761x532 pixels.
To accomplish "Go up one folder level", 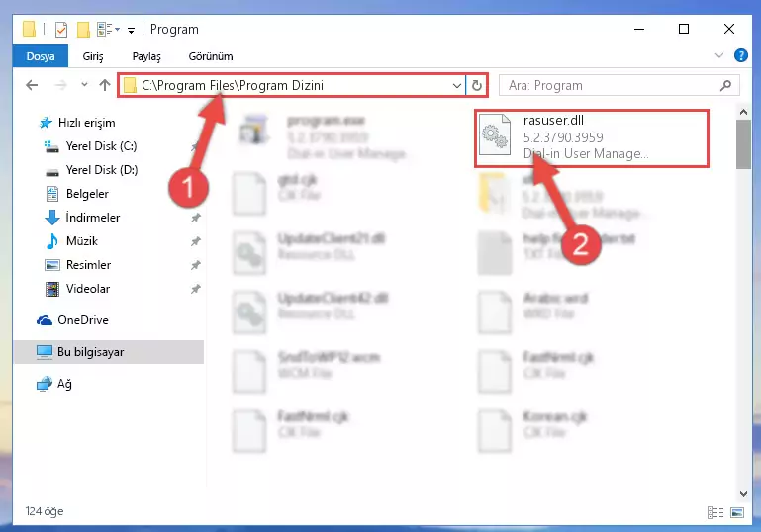I will click(104, 85).
